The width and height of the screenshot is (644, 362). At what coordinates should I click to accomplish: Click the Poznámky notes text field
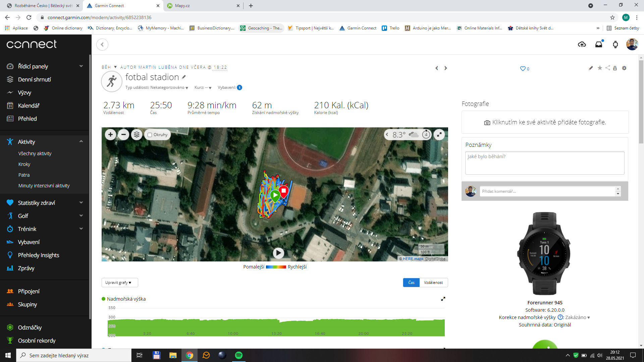pos(545,163)
